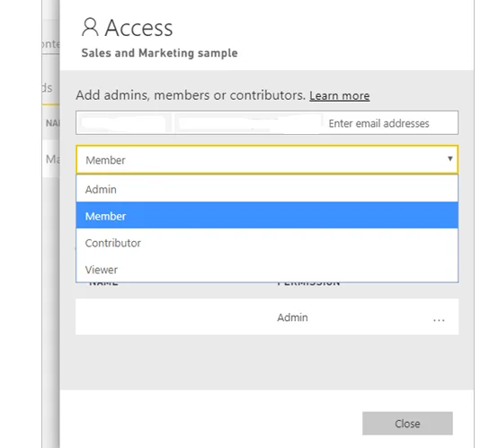Click the person icon beside Access heading

click(90, 27)
